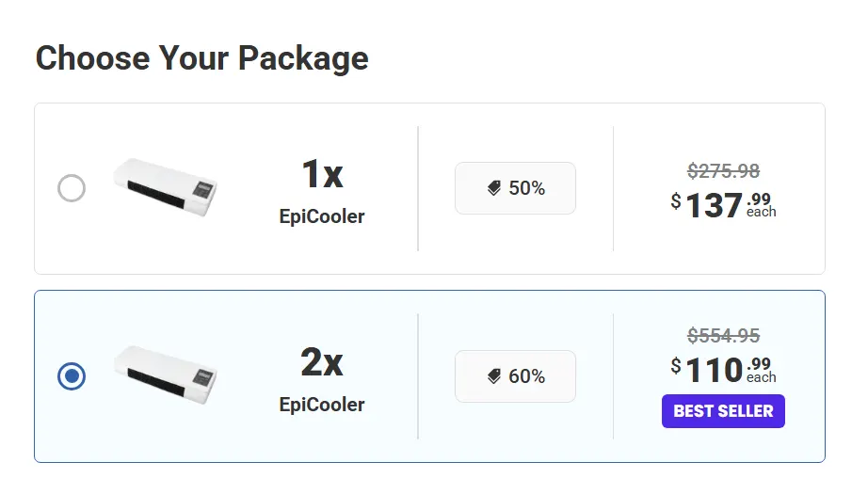Image resolution: width=868 pixels, height=494 pixels.
Task: Select the 1x EpiCooler radio button
Action: point(72,188)
